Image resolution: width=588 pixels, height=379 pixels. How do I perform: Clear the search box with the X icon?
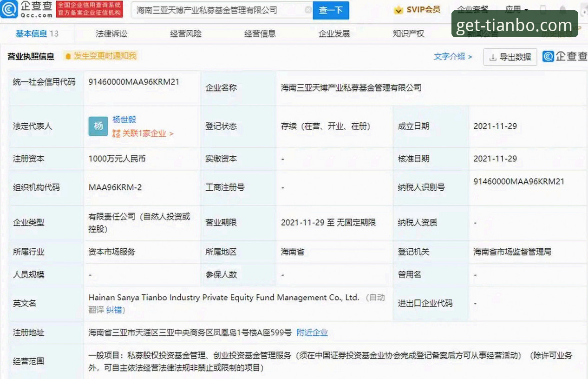(308, 10)
